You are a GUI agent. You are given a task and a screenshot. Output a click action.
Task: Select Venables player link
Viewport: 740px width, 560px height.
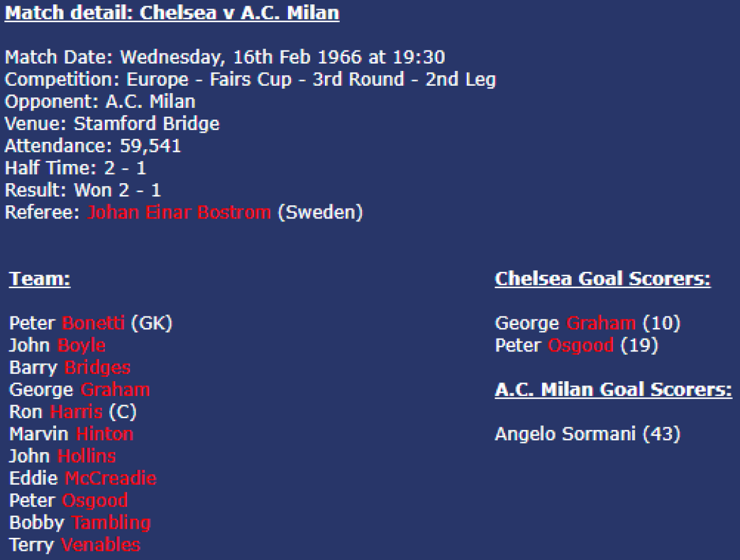101,545
